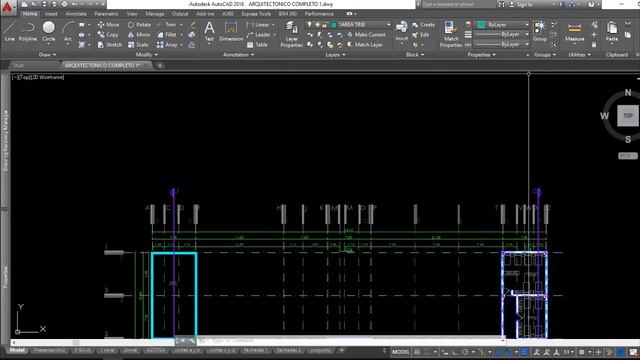Expand the Modify panel
The width and height of the screenshot is (640, 360).
pos(147,55)
